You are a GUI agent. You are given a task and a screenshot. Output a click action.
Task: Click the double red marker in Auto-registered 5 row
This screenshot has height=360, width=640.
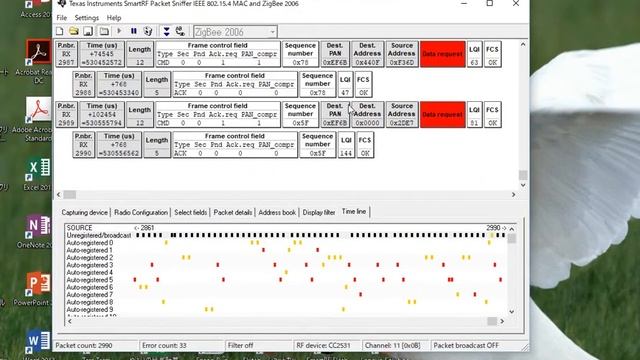pyautogui.click(x=451, y=280)
